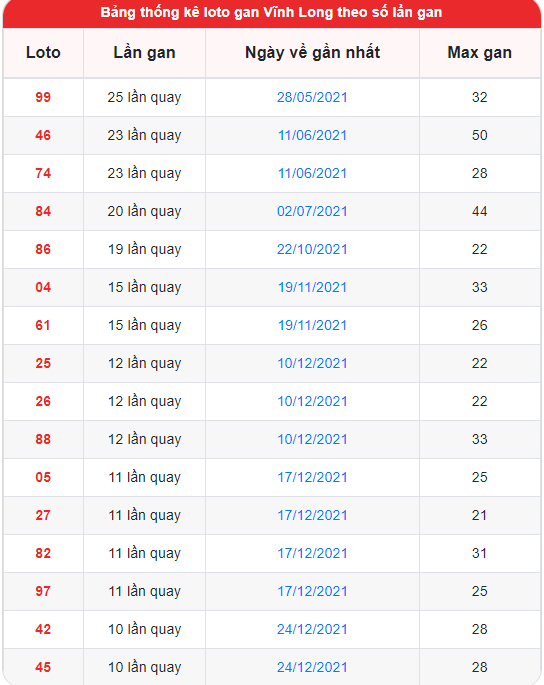Select the max gan value 50 cell
The image size is (544, 685).
click(479, 135)
